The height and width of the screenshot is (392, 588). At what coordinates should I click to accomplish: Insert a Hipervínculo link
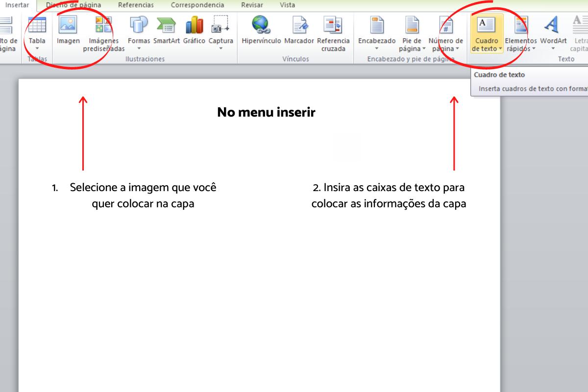coord(261,25)
